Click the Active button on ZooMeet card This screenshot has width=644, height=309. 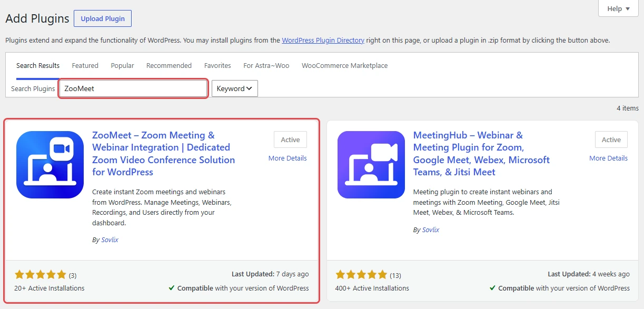click(x=290, y=139)
